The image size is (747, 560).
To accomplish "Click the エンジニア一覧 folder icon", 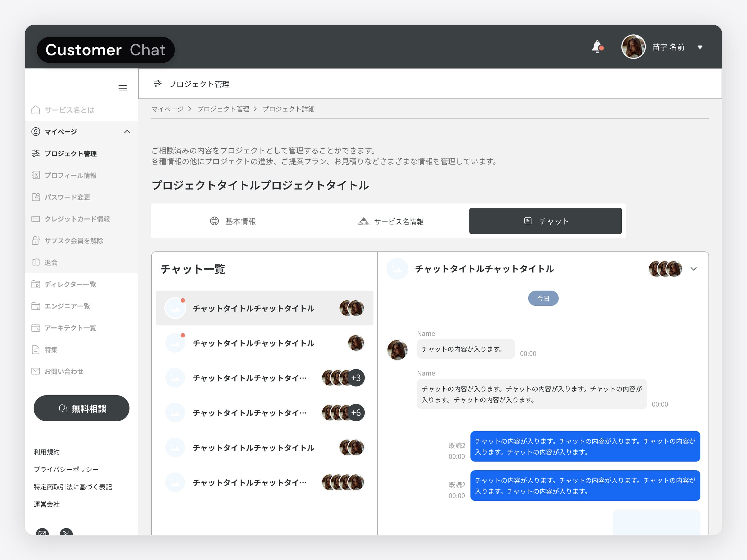I will (x=36, y=306).
